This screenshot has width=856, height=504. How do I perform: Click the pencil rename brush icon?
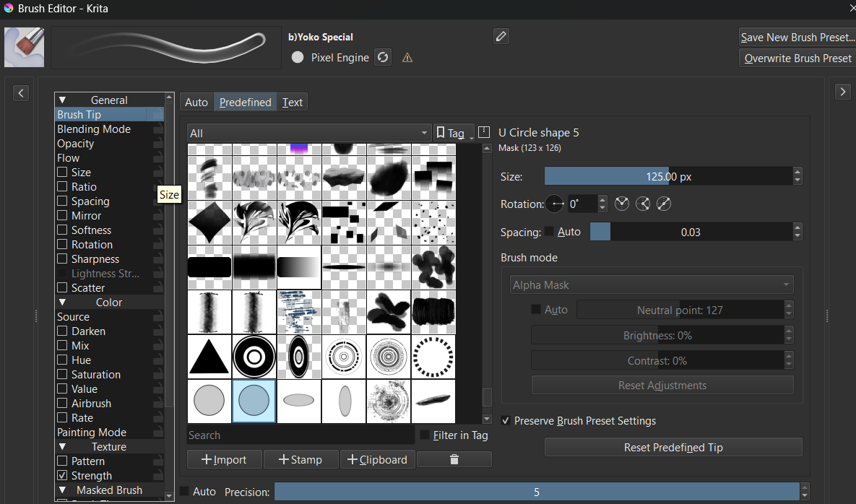[501, 36]
